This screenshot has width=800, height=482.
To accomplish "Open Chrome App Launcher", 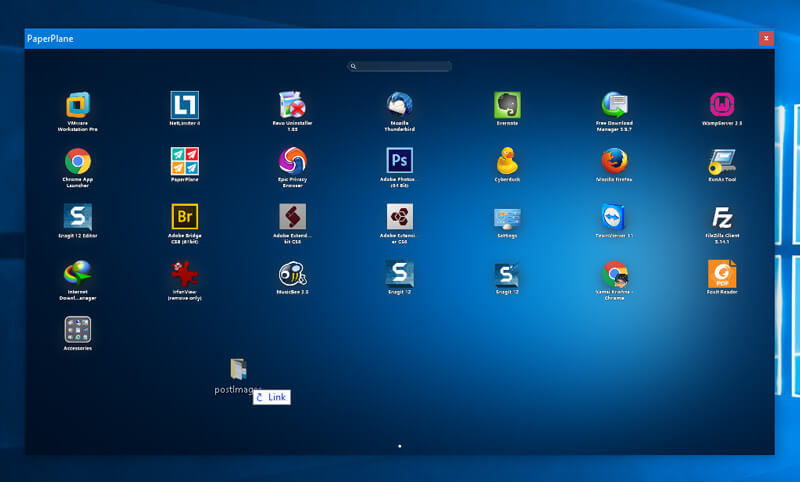I will point(78,161).
